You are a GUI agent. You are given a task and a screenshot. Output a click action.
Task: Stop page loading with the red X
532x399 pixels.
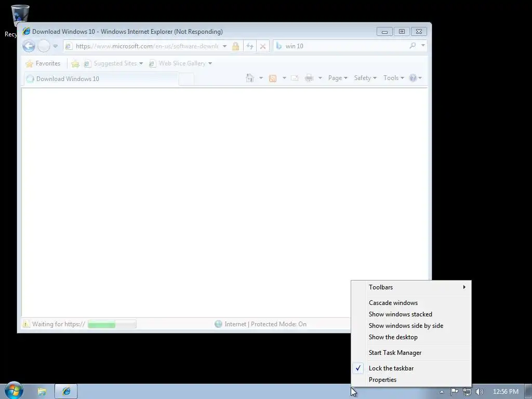tap(262, 46)
